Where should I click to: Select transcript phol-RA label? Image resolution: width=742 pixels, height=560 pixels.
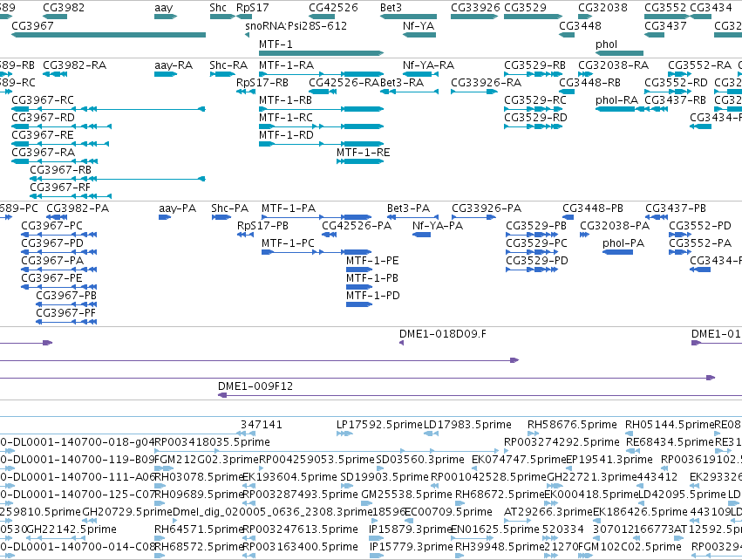(x=616, y=100)
